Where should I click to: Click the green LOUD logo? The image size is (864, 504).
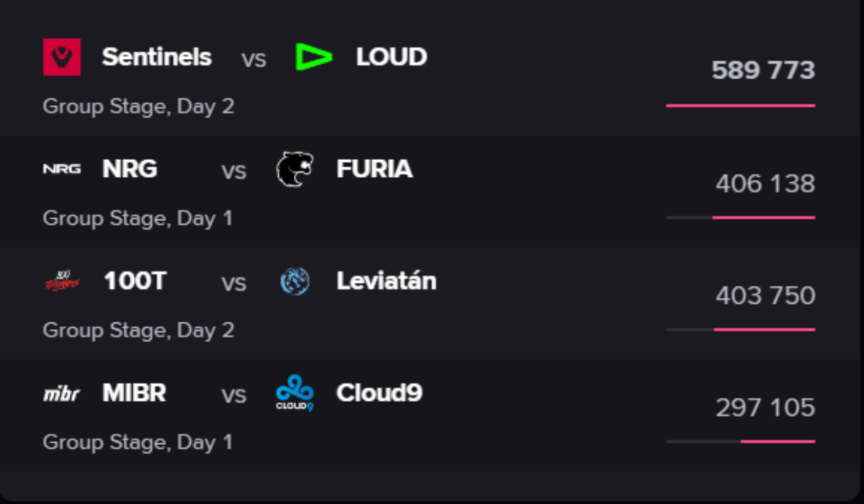point(313,57)
